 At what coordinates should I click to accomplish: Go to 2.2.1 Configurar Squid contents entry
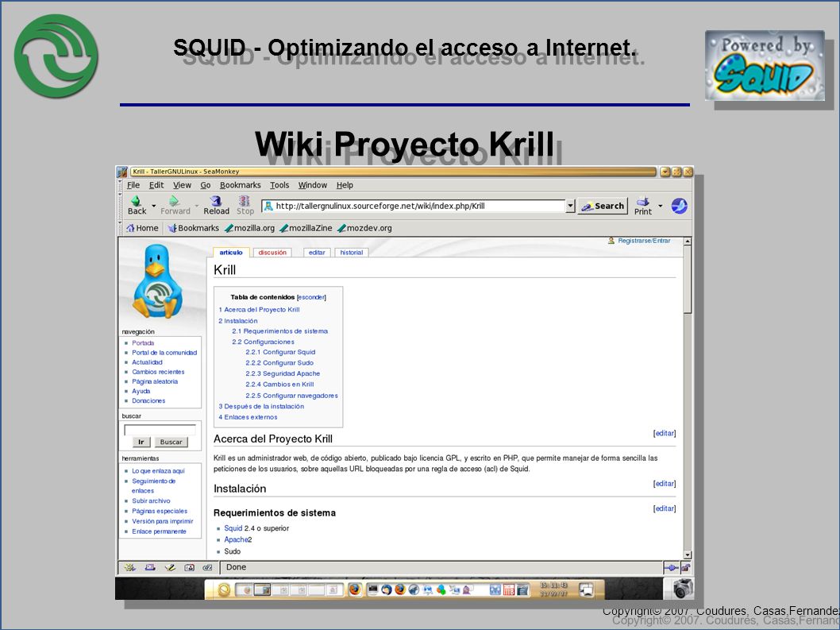point(280,352)
